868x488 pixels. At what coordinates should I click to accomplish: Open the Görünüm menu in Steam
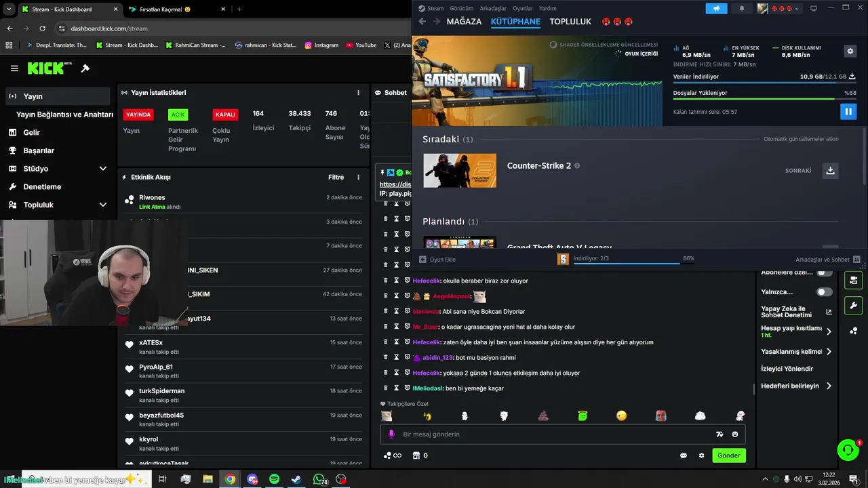pyautogui.click(x=462, y=8)
